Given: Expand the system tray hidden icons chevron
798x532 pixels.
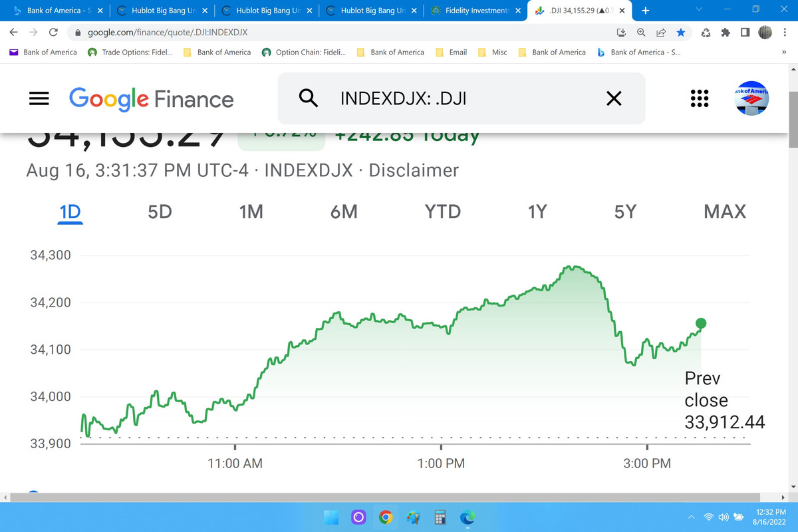Looking at the screenshot, I should 691,517.
